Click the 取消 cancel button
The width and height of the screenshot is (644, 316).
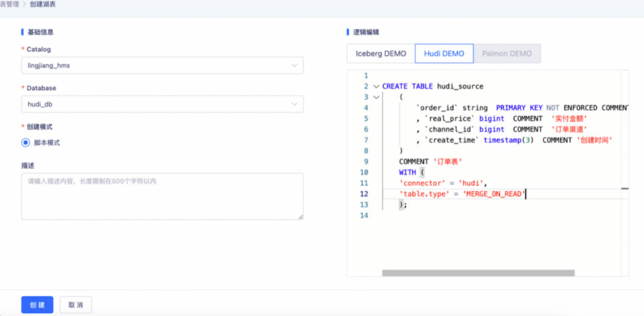coord(76,305)
